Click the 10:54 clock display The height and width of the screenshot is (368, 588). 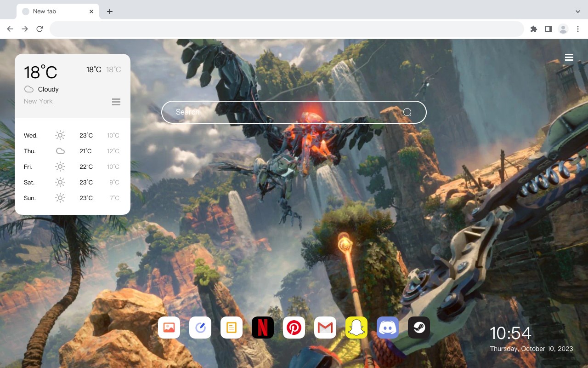[510, 333]
